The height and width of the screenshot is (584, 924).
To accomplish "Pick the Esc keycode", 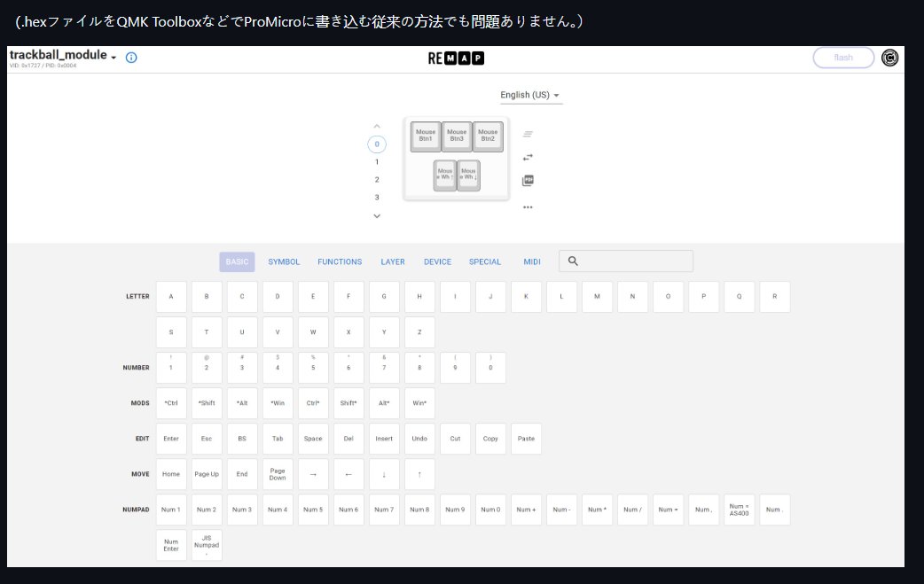I will click(x=207, y=439).
